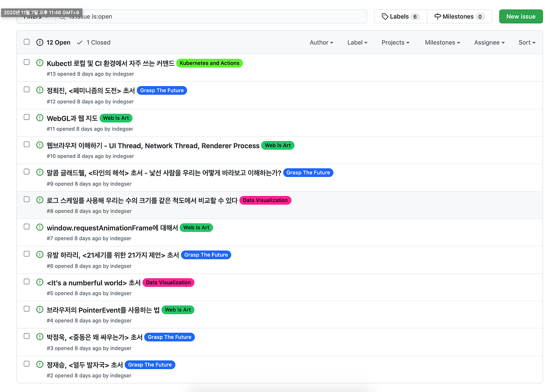
Task: Click the open status icon for issue #8
Action: (x=40, y=200)
